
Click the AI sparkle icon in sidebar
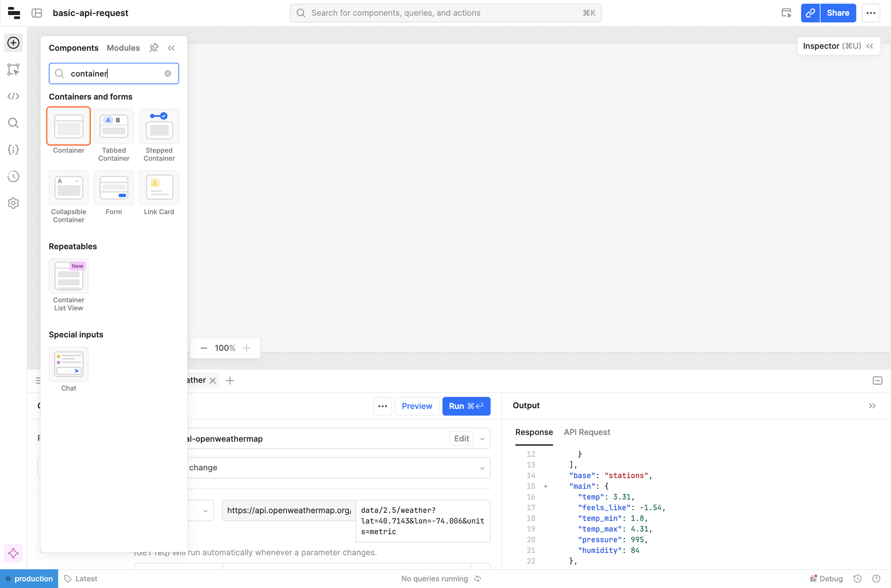[x=13, y=553]
